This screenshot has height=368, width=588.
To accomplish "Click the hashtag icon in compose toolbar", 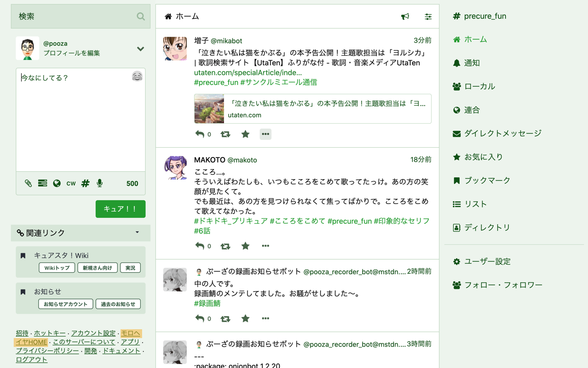I will pos(85,184).
